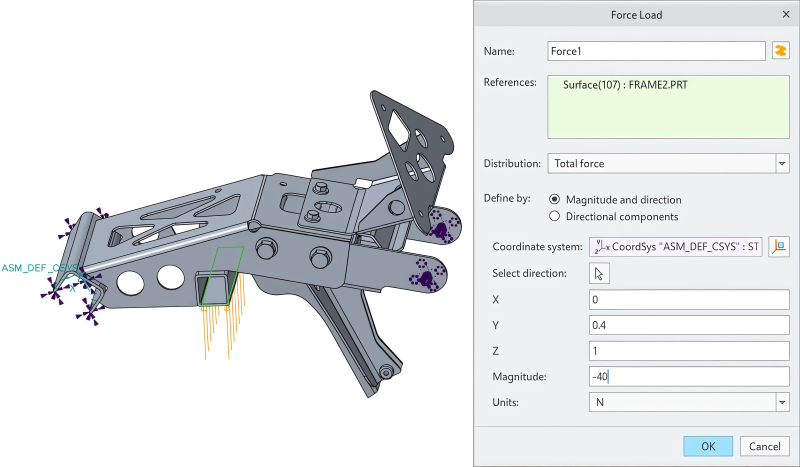Click the orange icon next to Name field
This screenshot has height=467, width=800.
pyautogui.click(x=780, y=50)
